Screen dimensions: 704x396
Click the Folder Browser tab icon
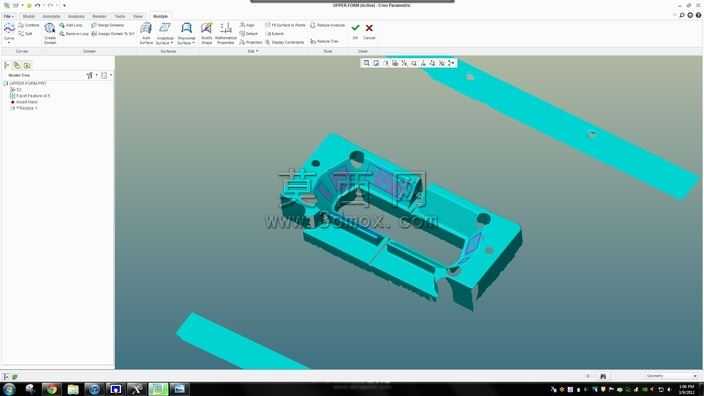17,66
